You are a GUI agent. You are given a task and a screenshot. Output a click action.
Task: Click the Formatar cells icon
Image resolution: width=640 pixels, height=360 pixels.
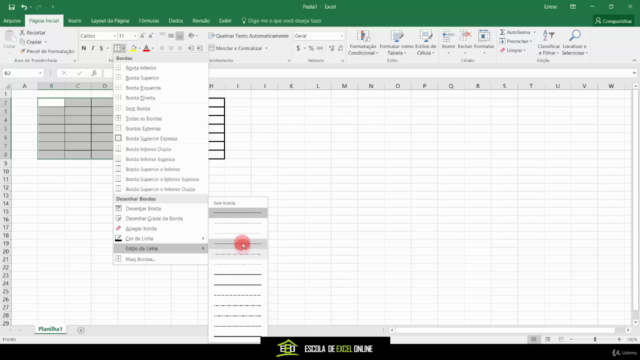[x=484, y=36]
